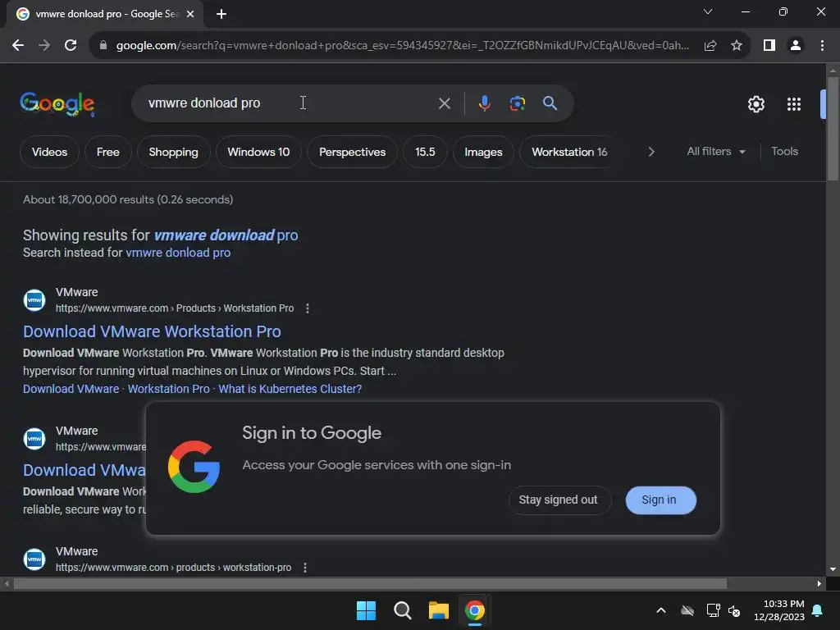View site information via the lock icon
Viewport: 840px width, 630px height.
pyautogui.click(x=103, y=46)
